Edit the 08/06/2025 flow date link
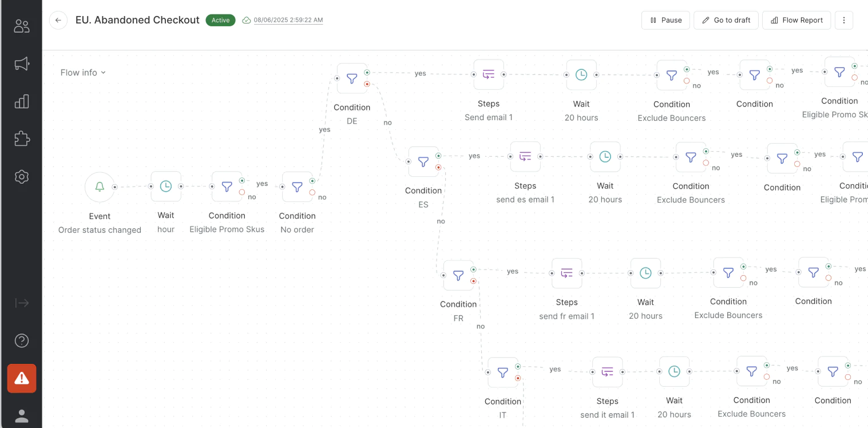The width and height of the screenshot is (868, 428). tap(287, 19)
